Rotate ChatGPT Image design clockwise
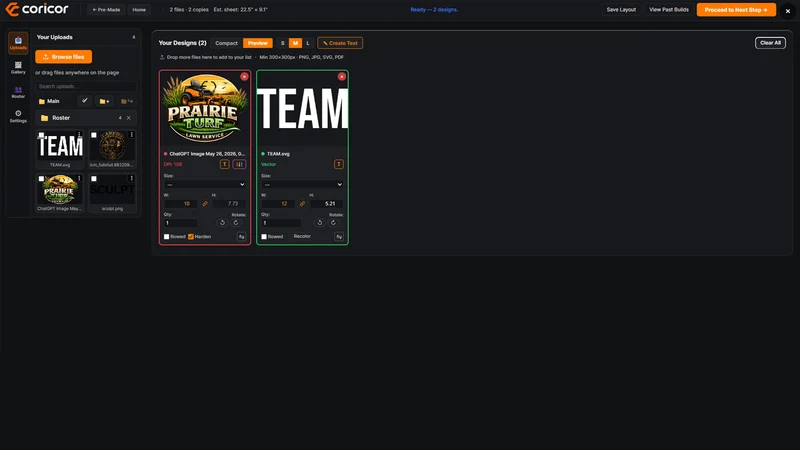Image resolution: width=800 pixels, height=450 pixels. pyautogui.click(x=236, y=223)
